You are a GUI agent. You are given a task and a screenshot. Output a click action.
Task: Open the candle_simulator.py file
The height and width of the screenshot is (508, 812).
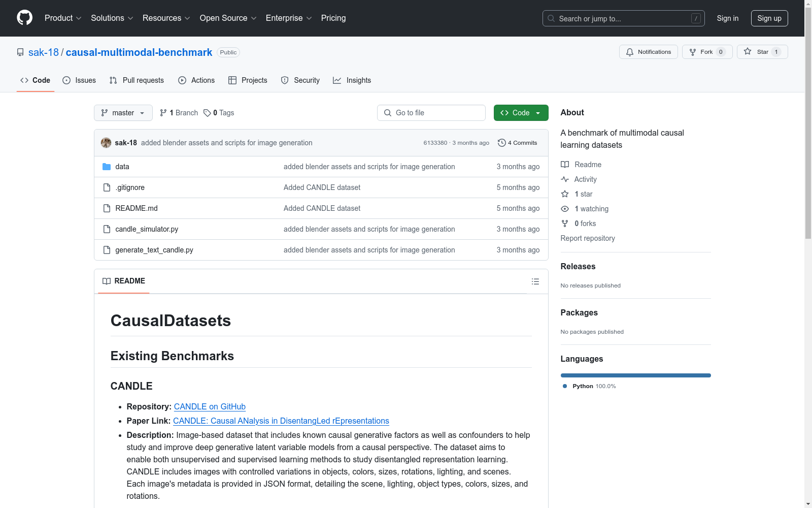coord(147,229)
